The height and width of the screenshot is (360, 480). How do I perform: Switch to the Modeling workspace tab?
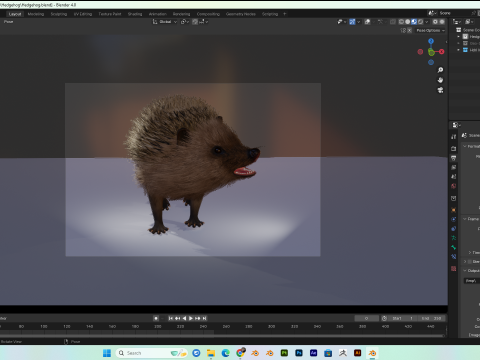click(36, 14)
